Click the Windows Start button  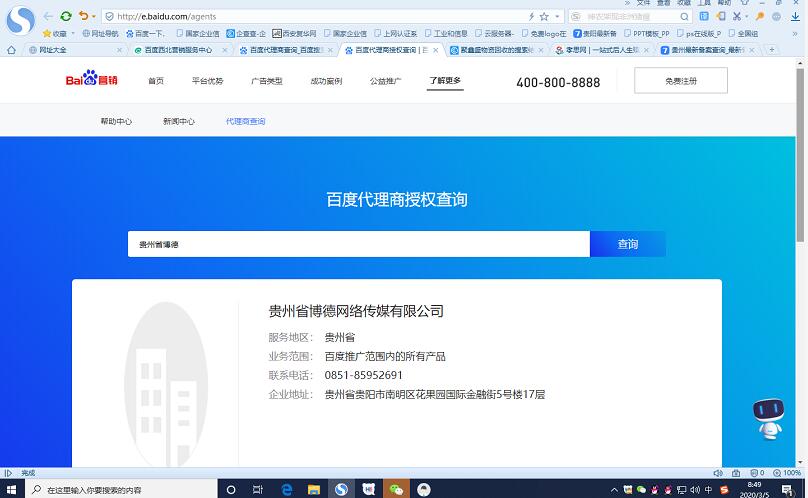point(11,490)
